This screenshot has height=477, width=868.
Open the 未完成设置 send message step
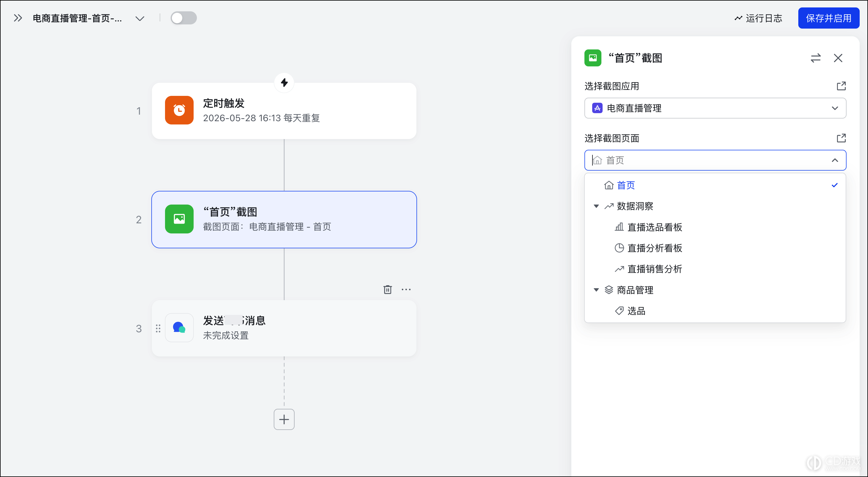pyautogui.click(x=284, y=328)
